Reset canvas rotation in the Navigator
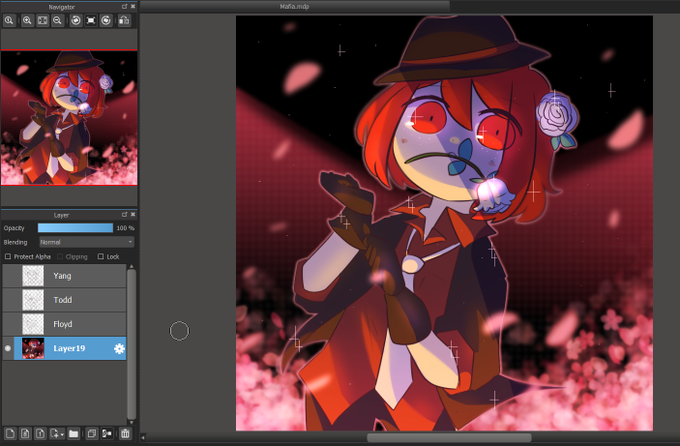 point(91,20)
